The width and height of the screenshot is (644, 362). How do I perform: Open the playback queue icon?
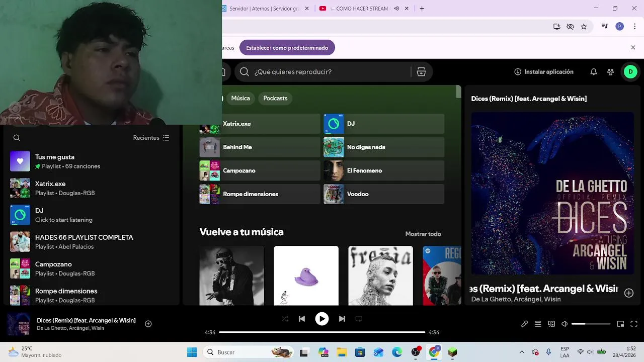point(538,324)
